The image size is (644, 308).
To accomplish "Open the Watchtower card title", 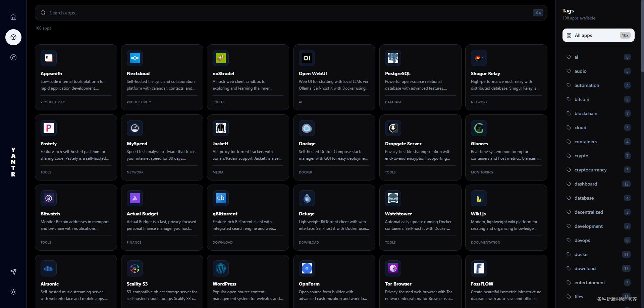I will click(x=398, y=214).
